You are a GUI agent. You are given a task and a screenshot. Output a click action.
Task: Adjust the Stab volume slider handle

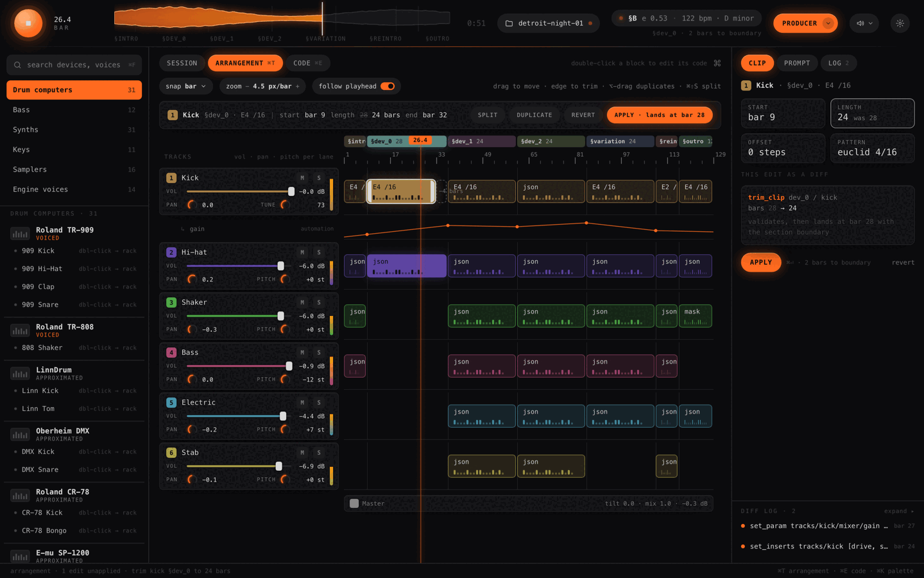(x=278, y=466)
